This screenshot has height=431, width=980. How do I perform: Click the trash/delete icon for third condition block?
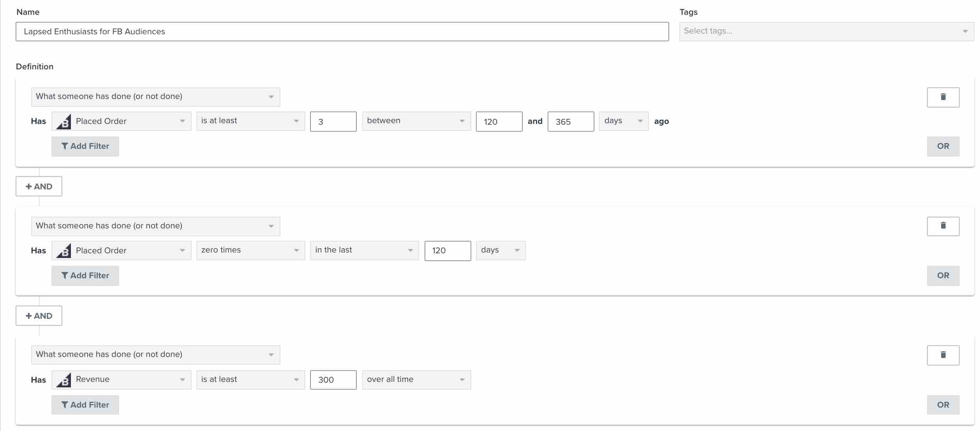pos(944,355)
